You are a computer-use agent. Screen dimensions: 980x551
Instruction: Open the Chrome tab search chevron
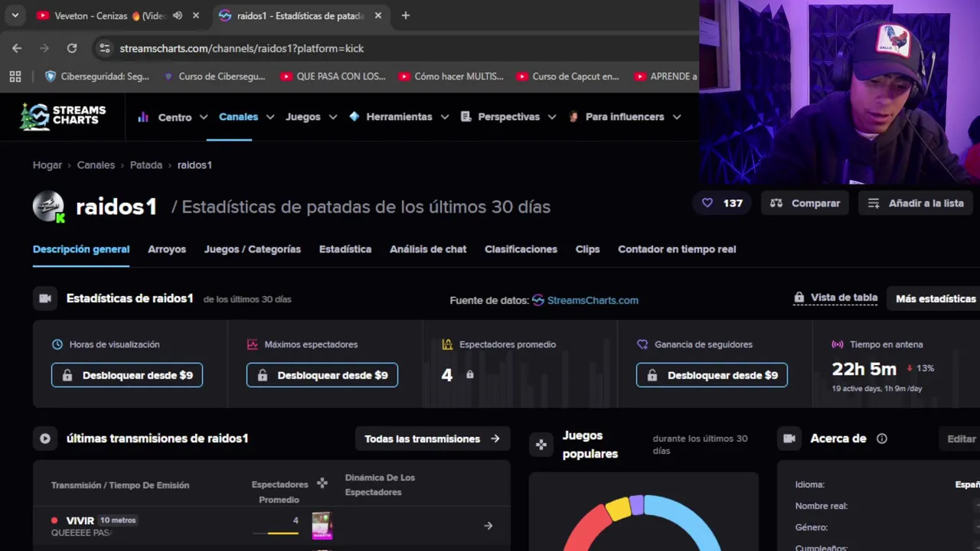(15, 15)
